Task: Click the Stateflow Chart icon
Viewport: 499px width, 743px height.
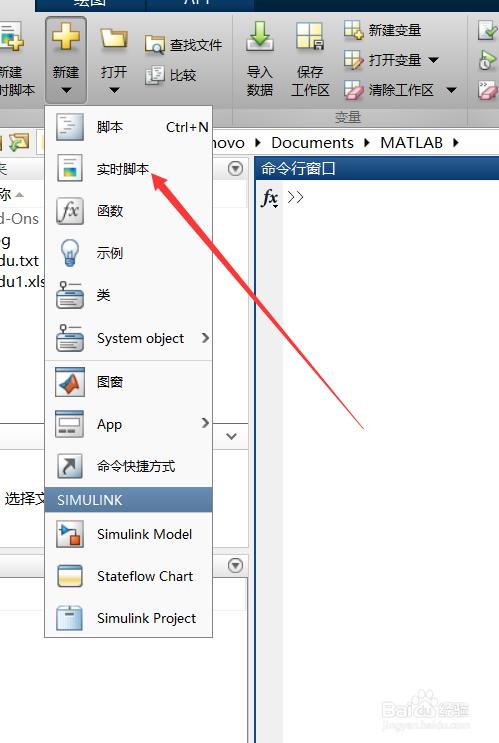Action: coord(70,576)
